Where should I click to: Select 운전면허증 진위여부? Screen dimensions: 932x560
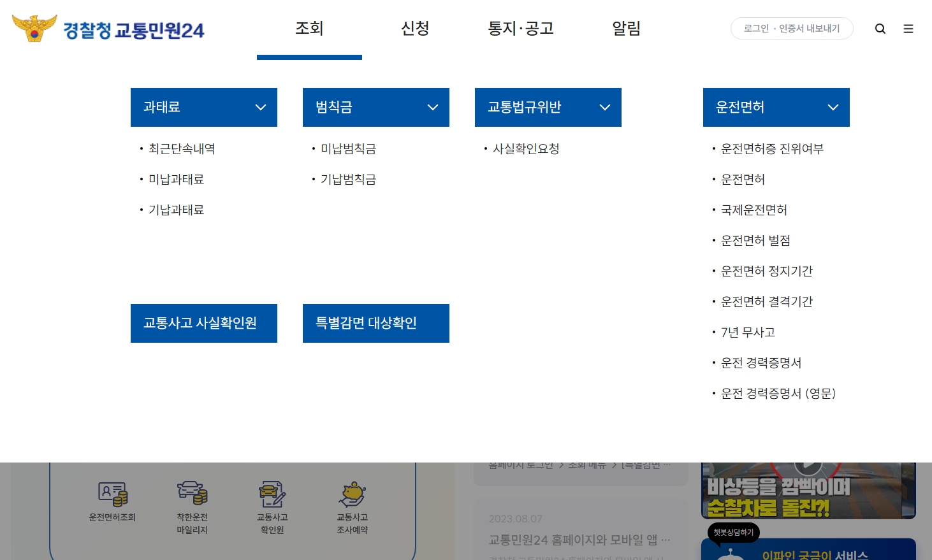coord(772,148)
